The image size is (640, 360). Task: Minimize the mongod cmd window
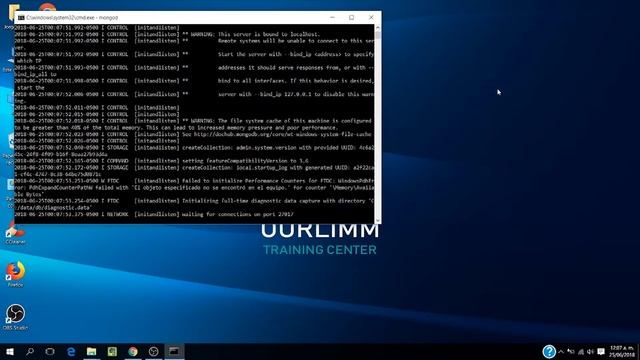332,18
